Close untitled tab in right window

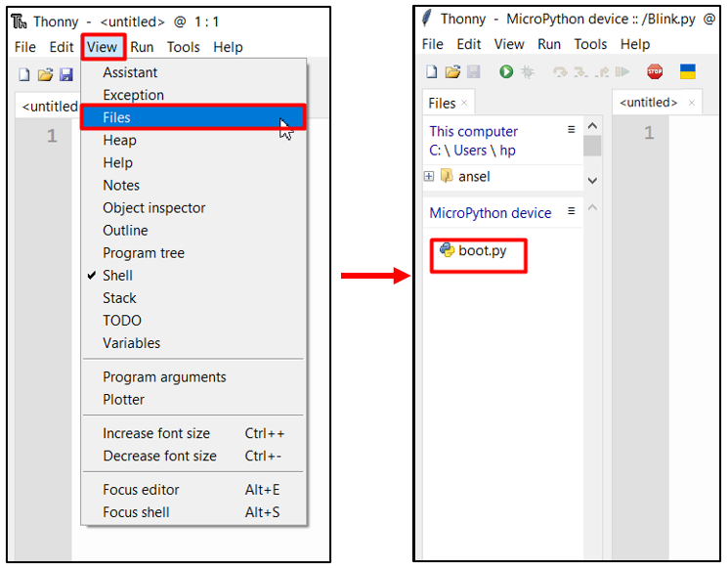pyautogui.click(x=691, y=103)
